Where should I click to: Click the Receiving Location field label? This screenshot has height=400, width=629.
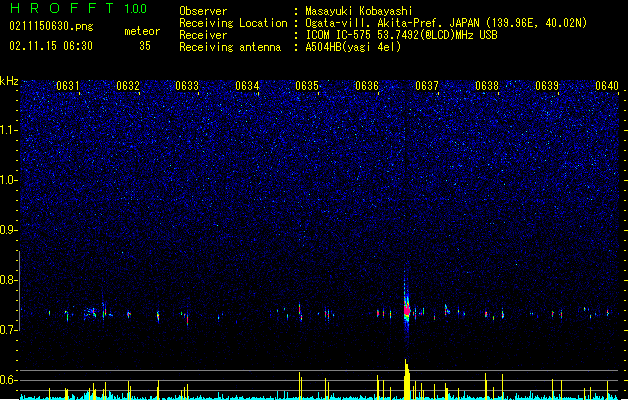pyautogui.click(x=233, y=23)
